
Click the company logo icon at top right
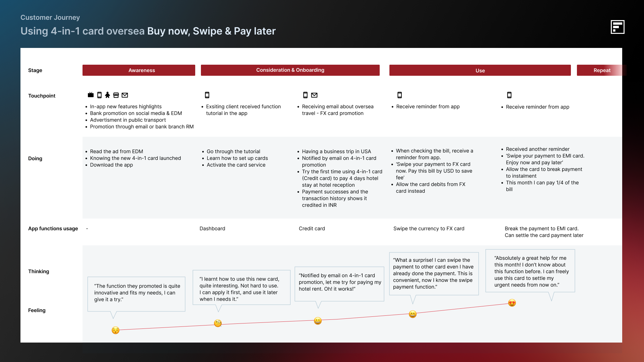point(618,27)
